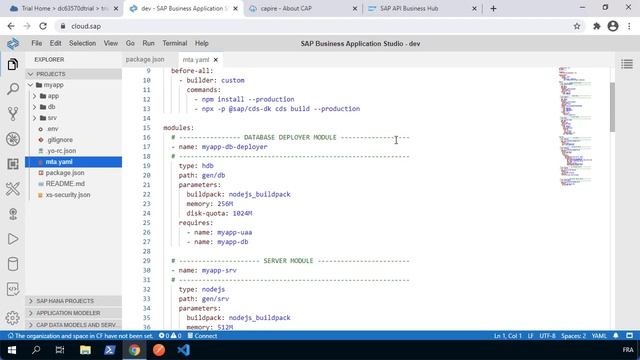Open the Debug view with bug icon
Screen dimensions: 640x360
coord(13,139)
